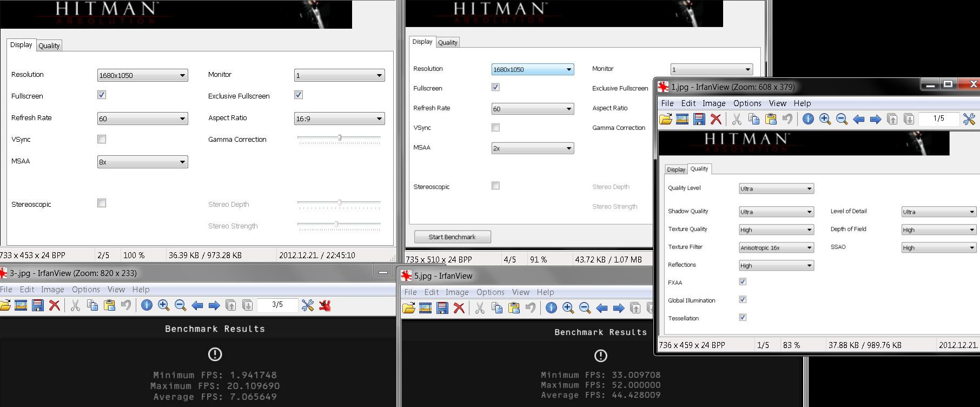Click Delete icon in 3-.jpg window toolbar
This screenshot has width=980, height=407.
coord(55,306)
